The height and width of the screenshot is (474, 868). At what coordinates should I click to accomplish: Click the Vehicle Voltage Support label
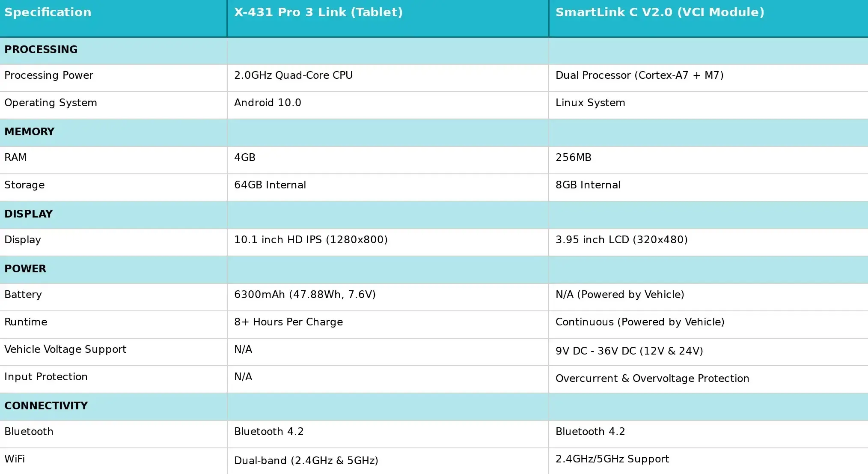pyautogui.click(x=65, y=349)
